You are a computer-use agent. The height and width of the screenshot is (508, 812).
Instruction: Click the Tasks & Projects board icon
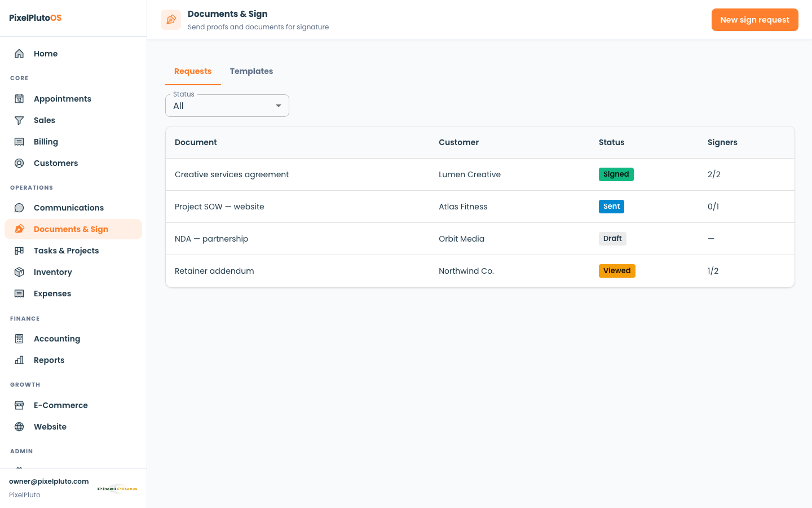pos(19,251)
